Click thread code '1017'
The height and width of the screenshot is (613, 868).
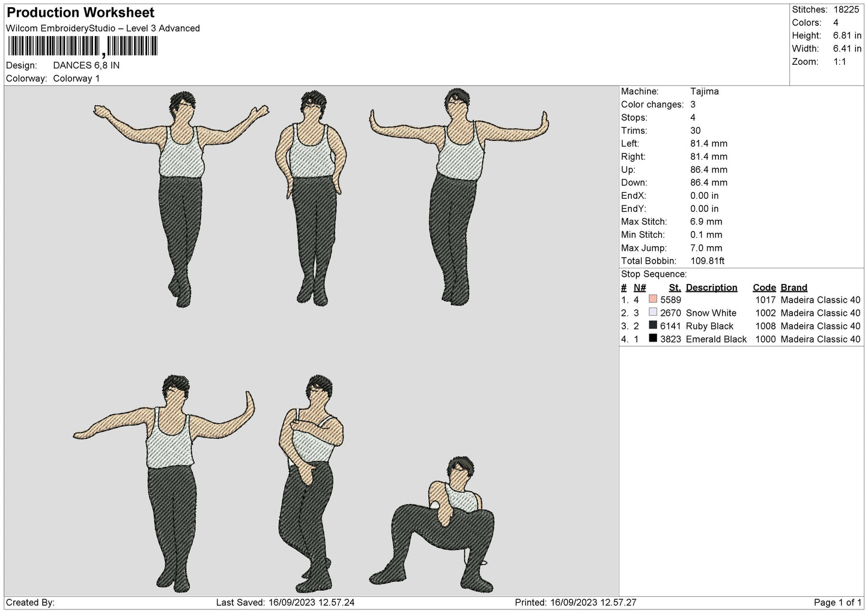click(765, 300)
